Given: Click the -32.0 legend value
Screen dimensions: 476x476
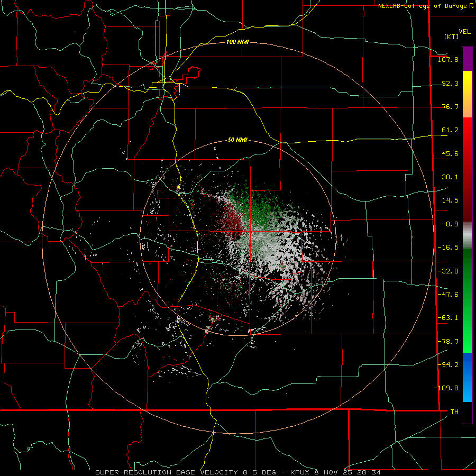Looking at the screenshot, I should (x=448, y=271).
